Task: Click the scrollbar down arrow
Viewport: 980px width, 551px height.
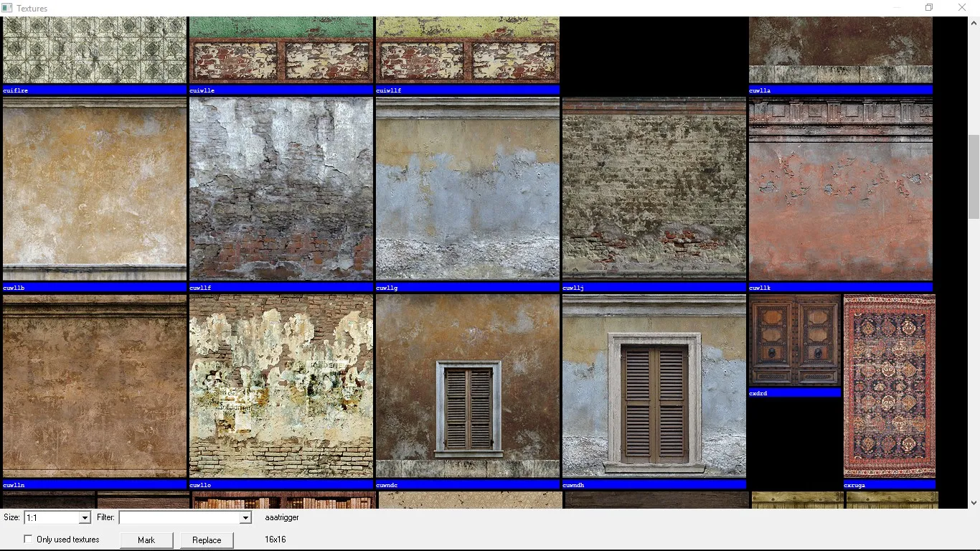Action: point(974,503)
